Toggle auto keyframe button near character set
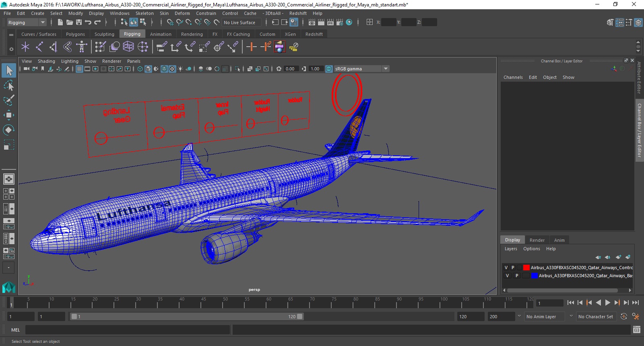Image resolution: width=644 pixels, height=346 pixels. click(624, 317)
